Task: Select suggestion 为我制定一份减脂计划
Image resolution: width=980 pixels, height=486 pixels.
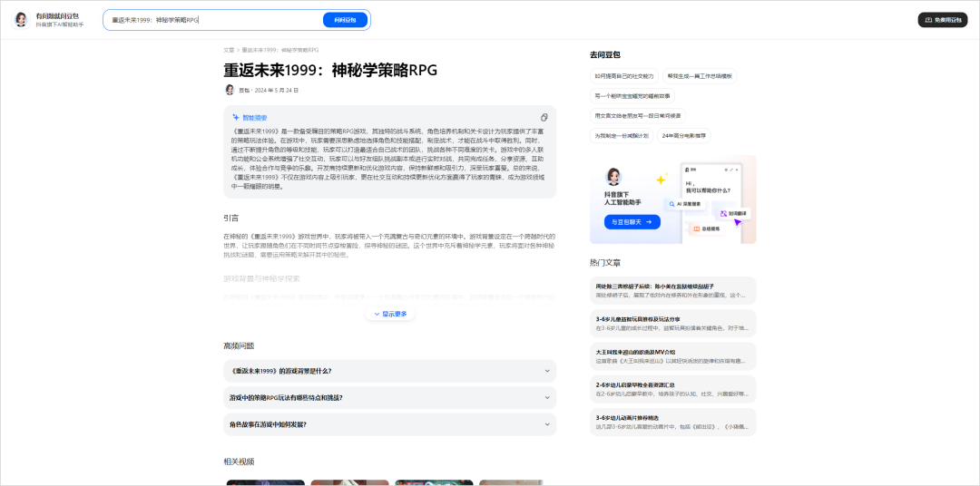Action: click(622, 136)
